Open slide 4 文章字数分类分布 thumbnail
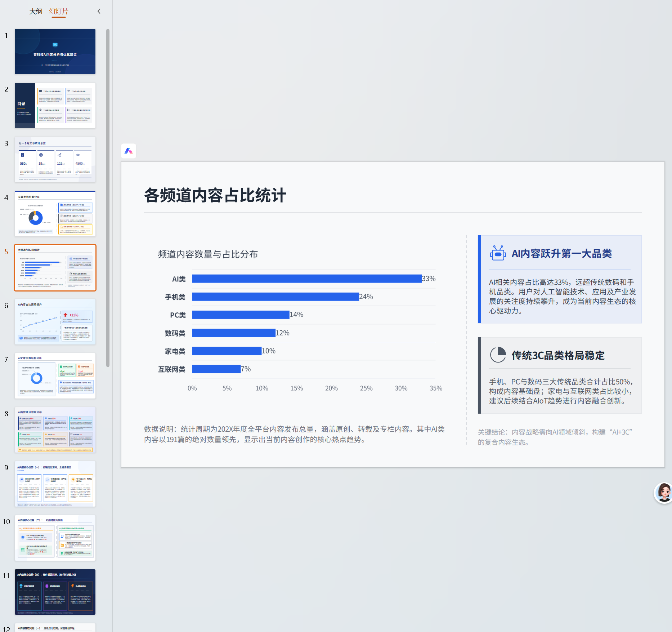672x632 pixels. coord(55,214)
